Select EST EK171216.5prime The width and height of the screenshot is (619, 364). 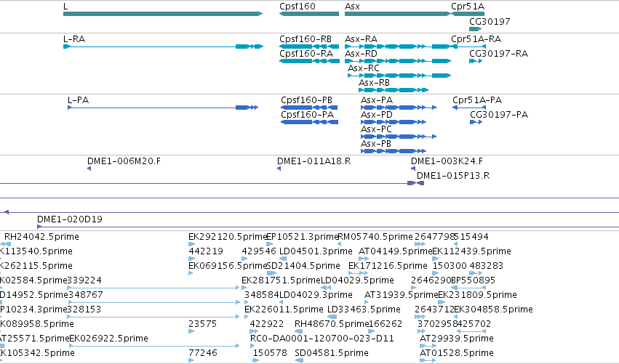tap(388, 266)
